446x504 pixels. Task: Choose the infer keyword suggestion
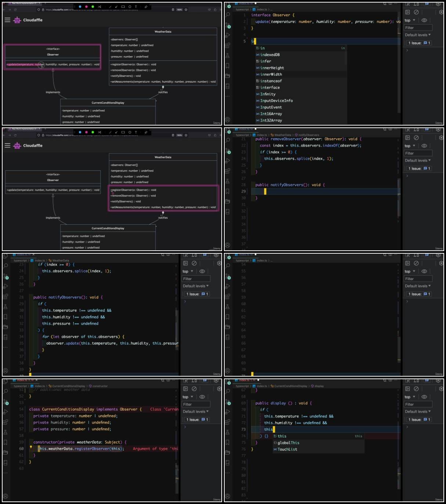[x=301, y=61]
